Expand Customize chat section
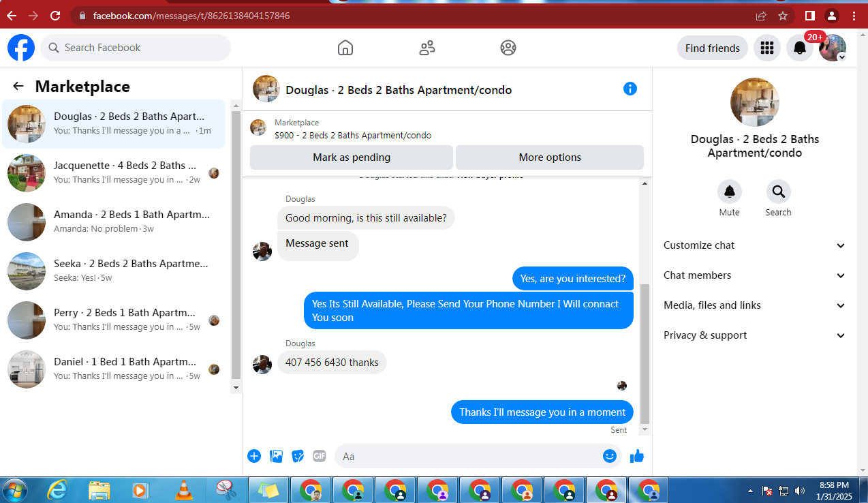 click(x=754, y=245)
